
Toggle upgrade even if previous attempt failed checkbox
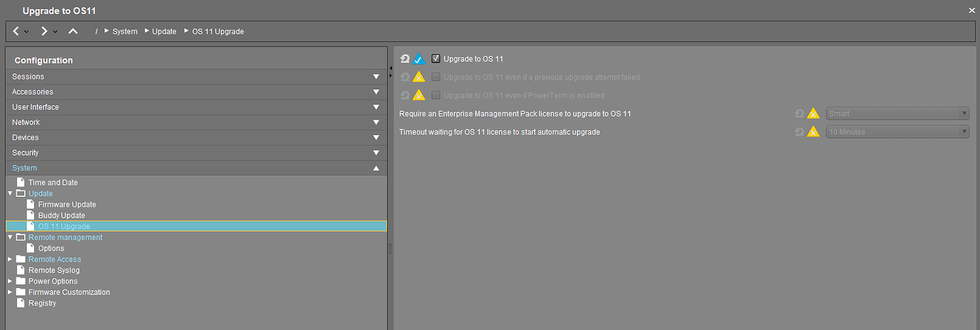click(436, 77)
